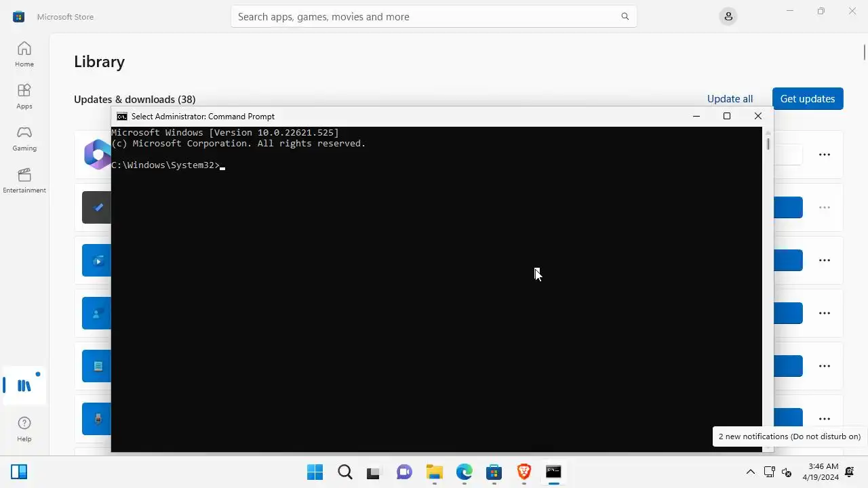Open more options for fourth library app row
The width and height of the screenshot is (868, 488).
825,313
